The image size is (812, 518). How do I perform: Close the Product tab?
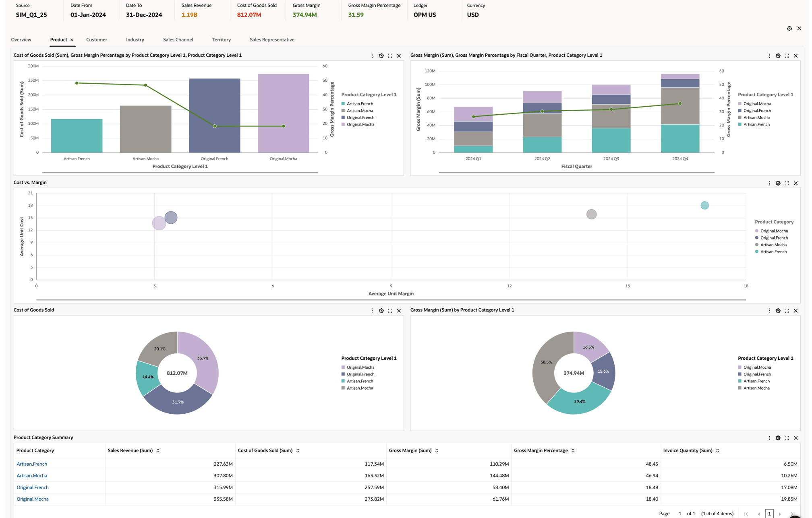pyautogui.click(x=72, y=40)
